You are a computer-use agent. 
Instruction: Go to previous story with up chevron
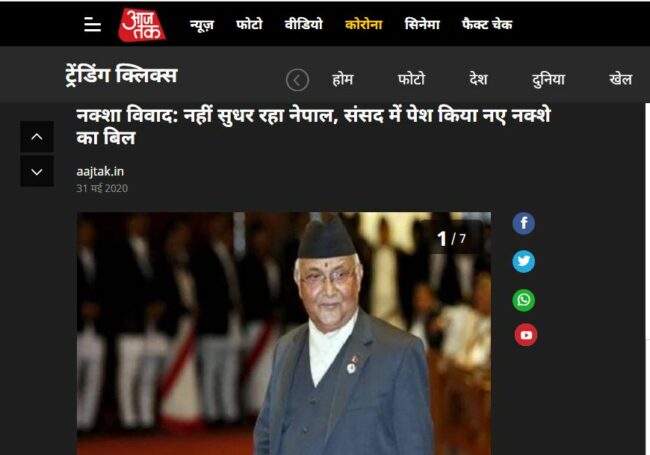tap(37, 137)
